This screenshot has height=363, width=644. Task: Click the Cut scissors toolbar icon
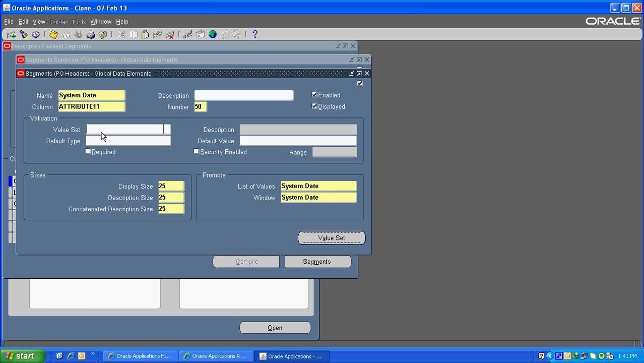(121, 35)
